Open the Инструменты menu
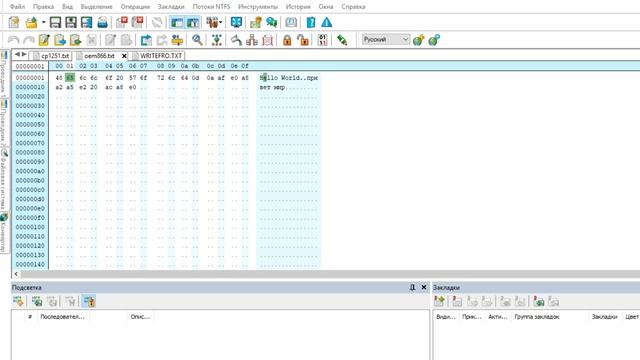 [x=258, y=7]
